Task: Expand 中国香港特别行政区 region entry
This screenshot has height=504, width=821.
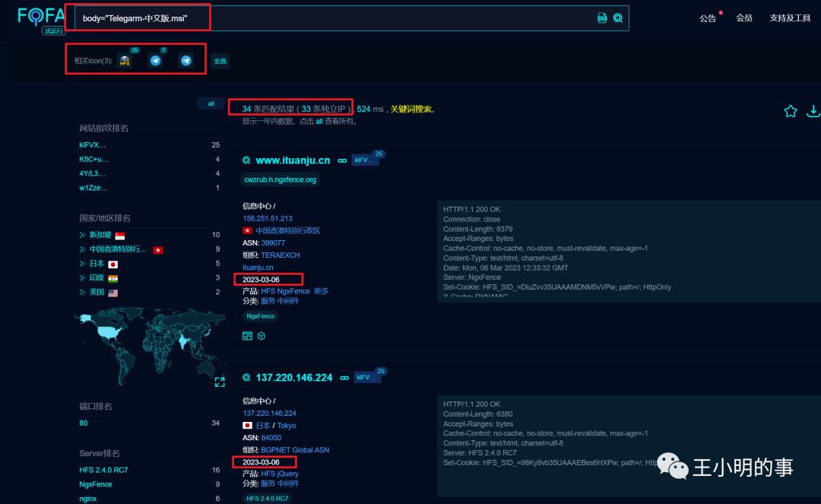Action: click(x=82, y=249)
